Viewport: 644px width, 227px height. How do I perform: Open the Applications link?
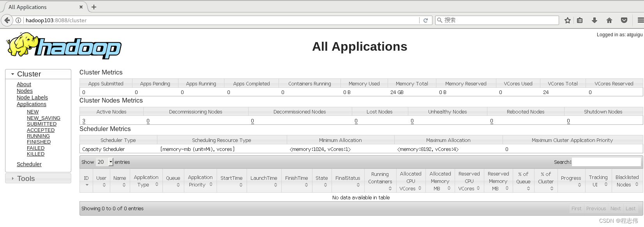pyautogui.click(x=32, y=104)
